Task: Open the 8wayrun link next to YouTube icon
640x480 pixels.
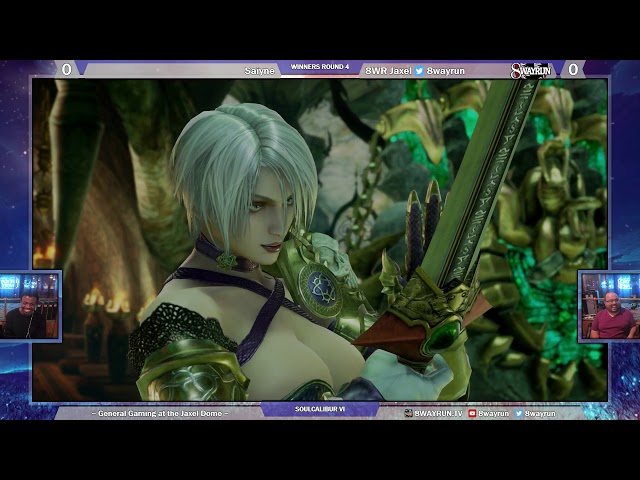Action: 493,413
